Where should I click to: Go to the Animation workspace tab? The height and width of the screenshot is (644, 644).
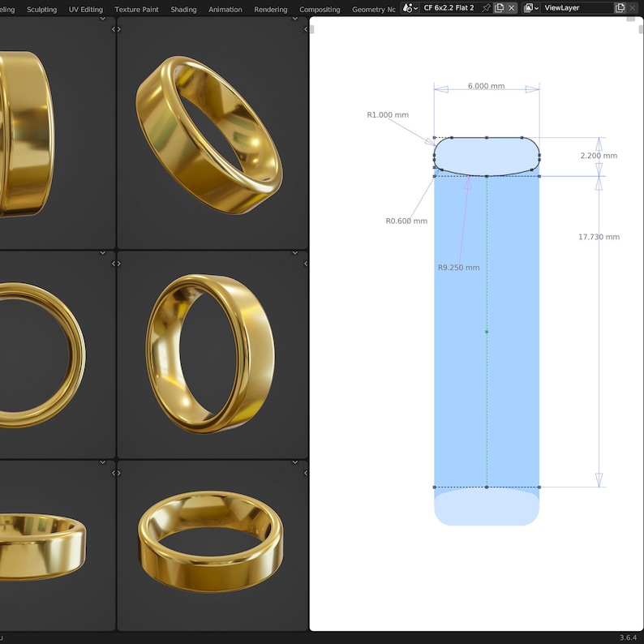click(x=225, y=9)
